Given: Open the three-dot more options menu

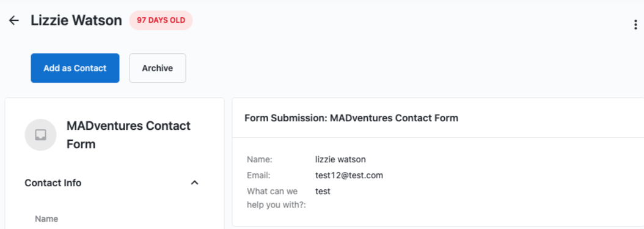Looking at the screenshot, I should (636, 24).
